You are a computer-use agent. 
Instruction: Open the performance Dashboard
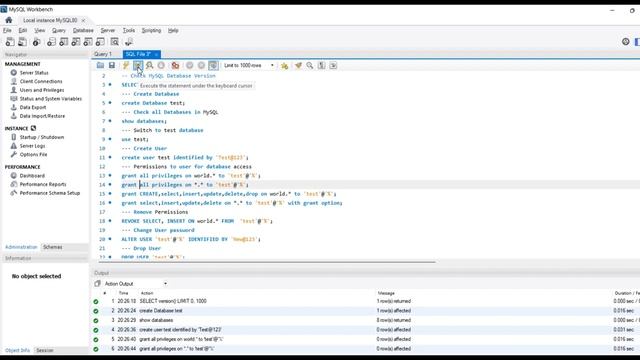[x=32, y=176]
